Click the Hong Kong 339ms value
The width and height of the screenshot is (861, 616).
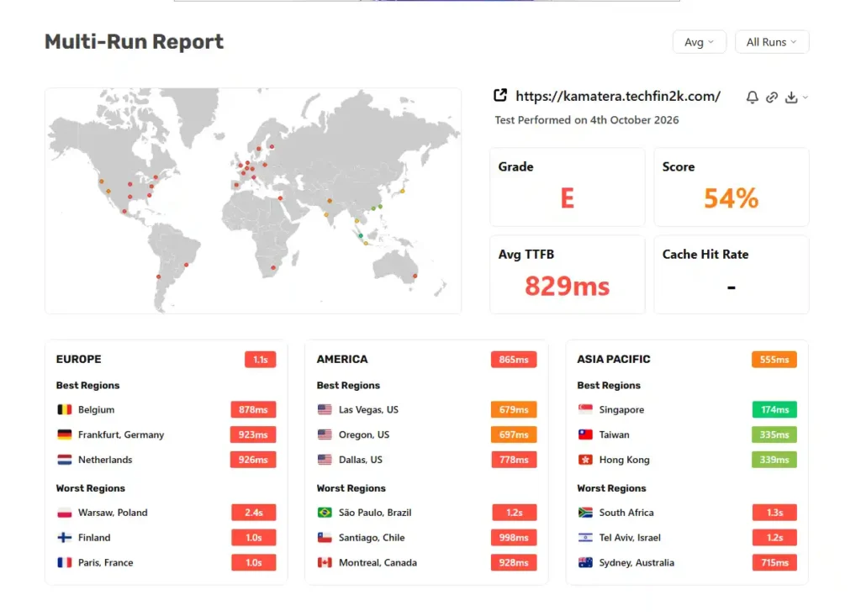coord(774,460)
